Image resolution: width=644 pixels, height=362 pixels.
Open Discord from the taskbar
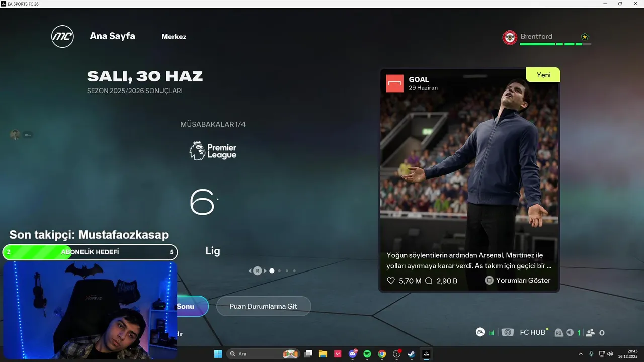tap(353, 354)
